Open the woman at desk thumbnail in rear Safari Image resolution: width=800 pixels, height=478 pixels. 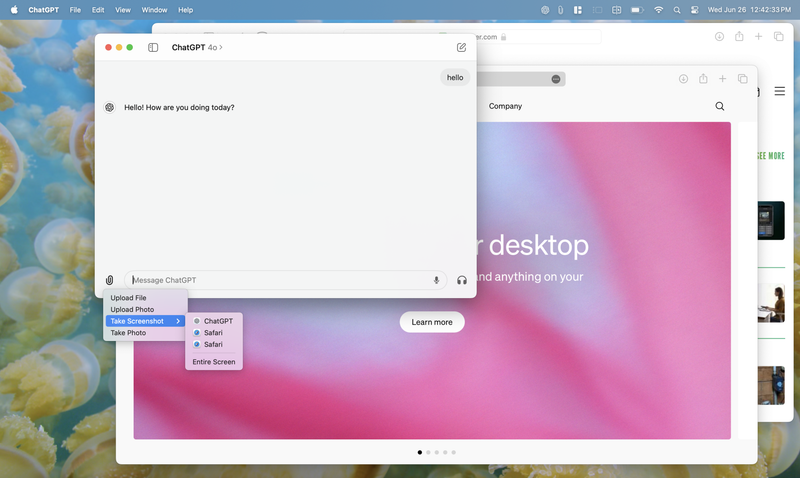pos(771,304)
